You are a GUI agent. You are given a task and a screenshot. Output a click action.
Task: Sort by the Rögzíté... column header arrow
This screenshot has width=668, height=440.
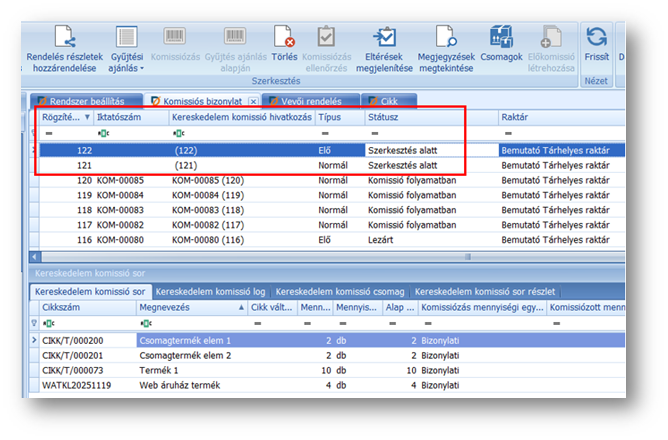pyautogui.click(x=87, y=117)
